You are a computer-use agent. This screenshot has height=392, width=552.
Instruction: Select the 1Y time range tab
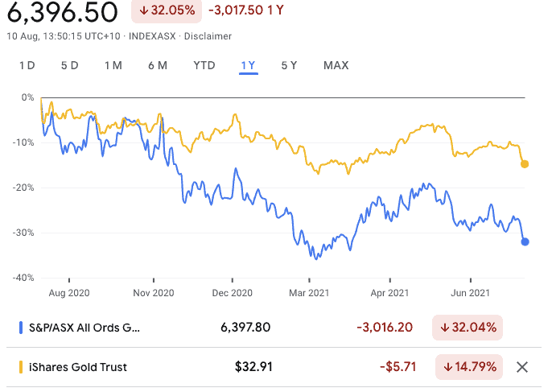point(249,65)
